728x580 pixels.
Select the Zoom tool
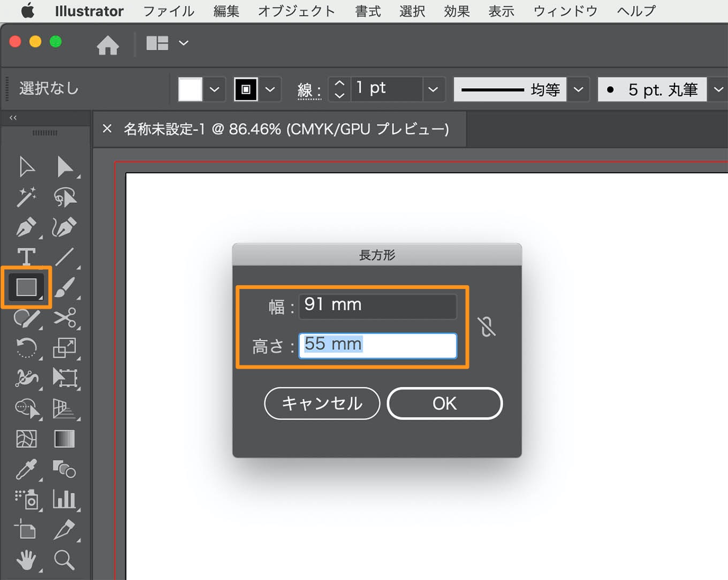[x=64, y=560]
